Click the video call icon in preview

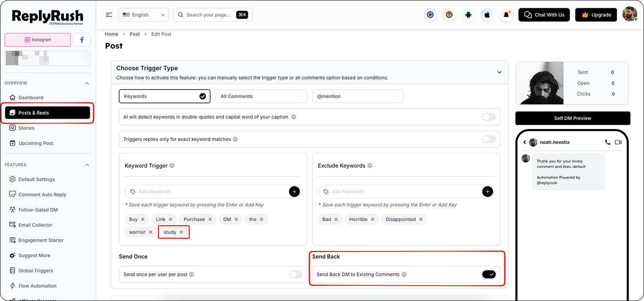tap(618, 142)
